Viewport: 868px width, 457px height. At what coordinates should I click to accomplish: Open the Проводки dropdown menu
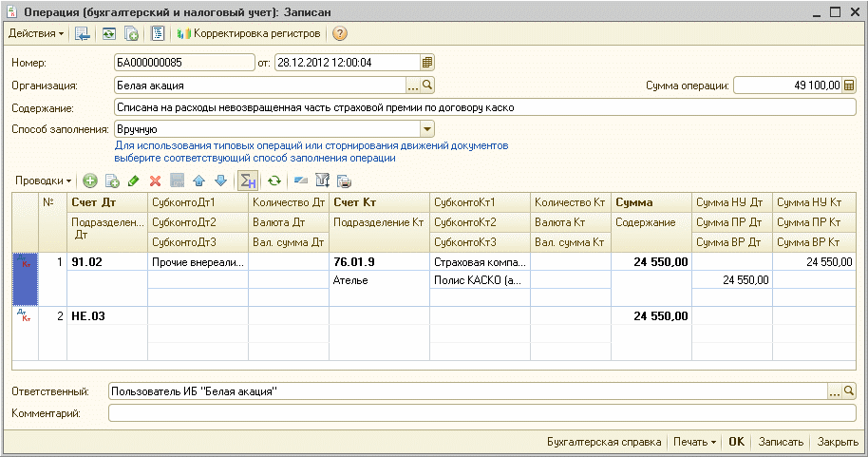point(43,181)
